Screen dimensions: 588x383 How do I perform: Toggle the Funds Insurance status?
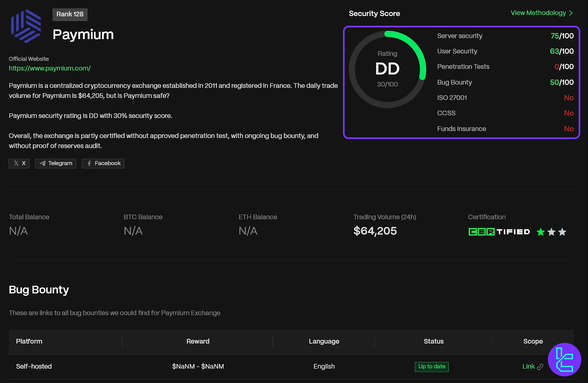tap(569, 129)
